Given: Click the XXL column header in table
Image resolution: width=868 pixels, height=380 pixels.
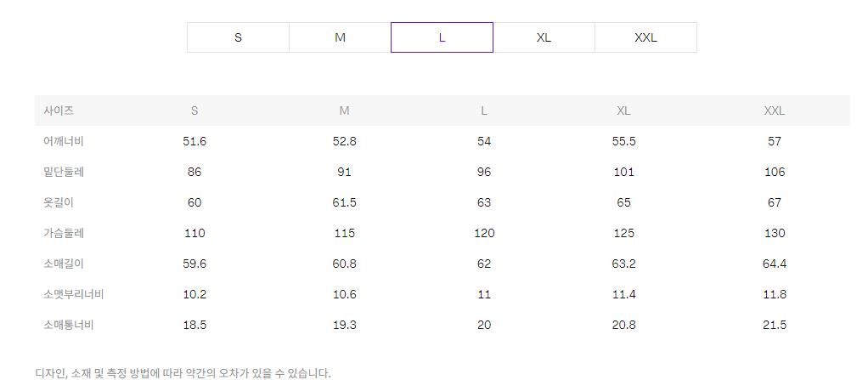Looking at the screenshot, I should [774, 111].
